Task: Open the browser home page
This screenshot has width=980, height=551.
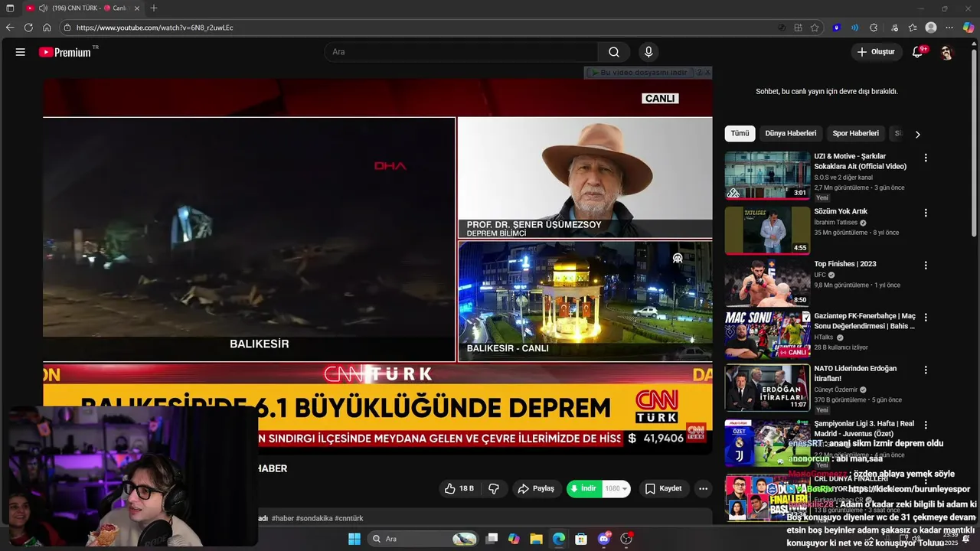Action: point(47,28)
